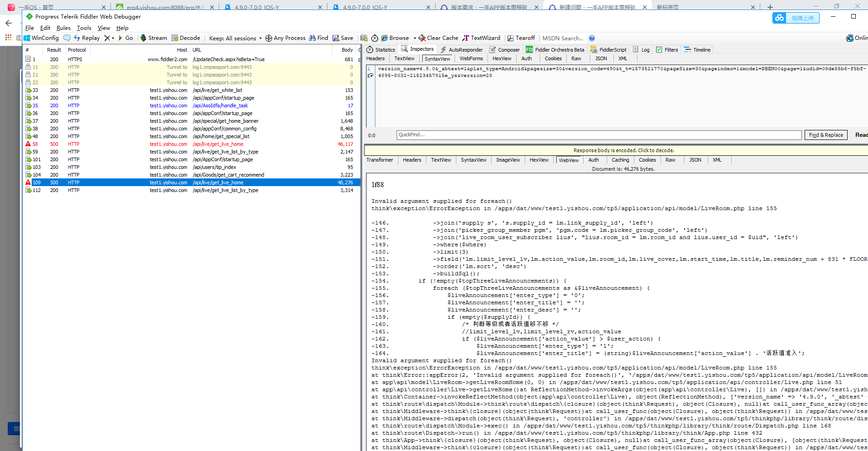The image size is (868, 451).
Task: Focus the MSDN Search field
Action: [x=563, y=38]
